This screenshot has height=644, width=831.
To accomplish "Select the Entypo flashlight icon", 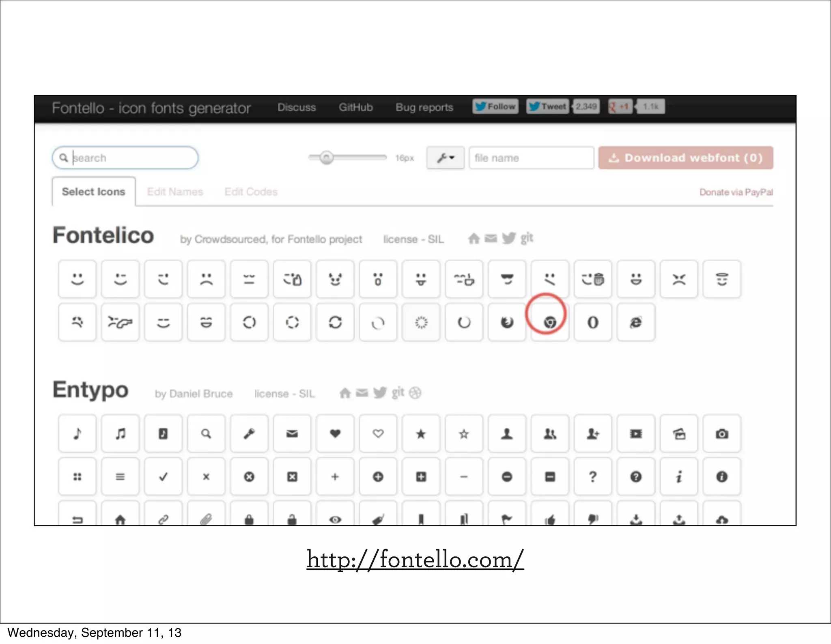I will click(x=249, y=434).
